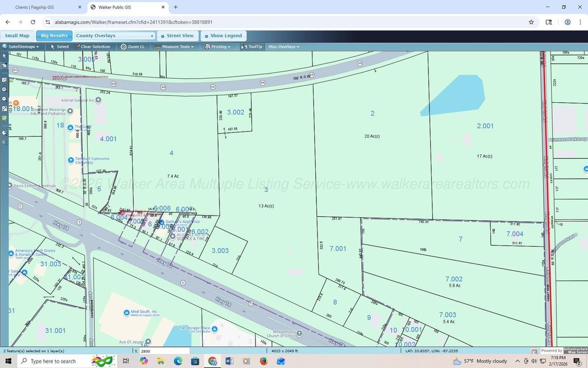Select the zoom rectangle tool in sidebar
Screen dimensions: 588x368
[4, 80]
